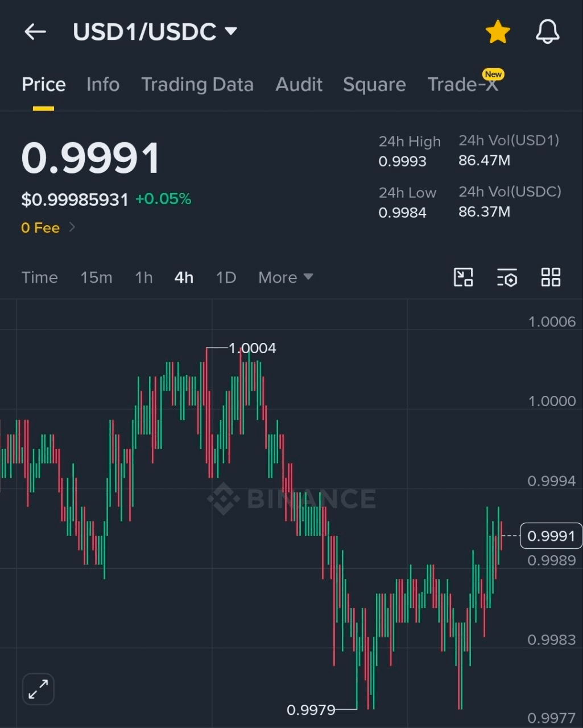Open the USD1/USDC pair selector dropdown
Viewport: 583px width, 728px height.
[155, 32]
